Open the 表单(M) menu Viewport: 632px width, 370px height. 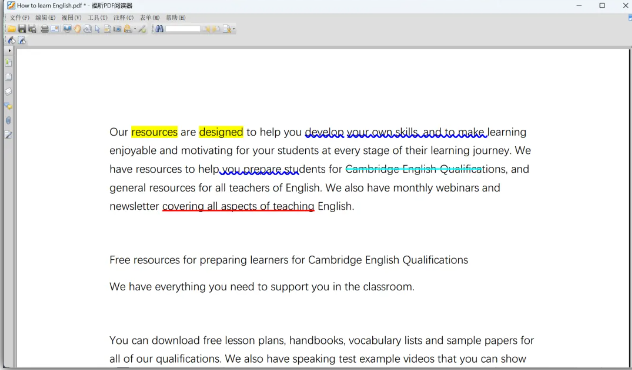[x=150, y=18]
